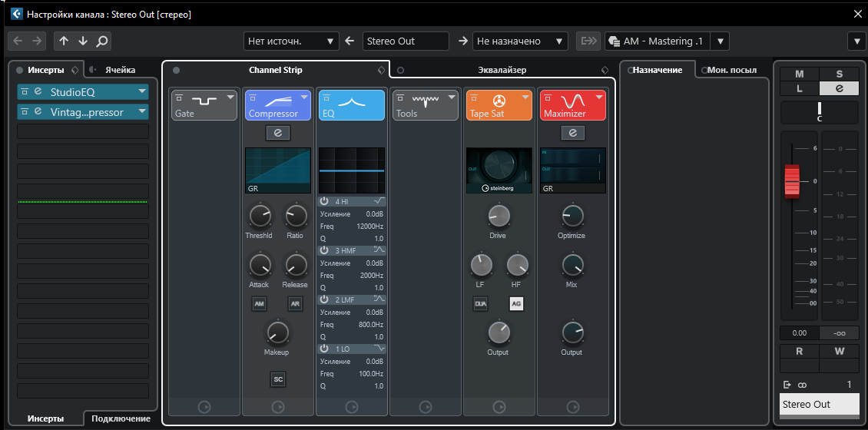Open the StudioEQ insert editor (e)
868x430 pixels.
(x=38, y=92)
